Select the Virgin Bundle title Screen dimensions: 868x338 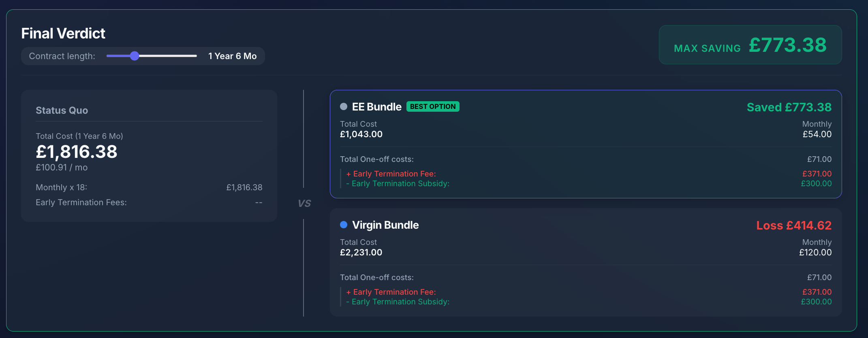385,225
